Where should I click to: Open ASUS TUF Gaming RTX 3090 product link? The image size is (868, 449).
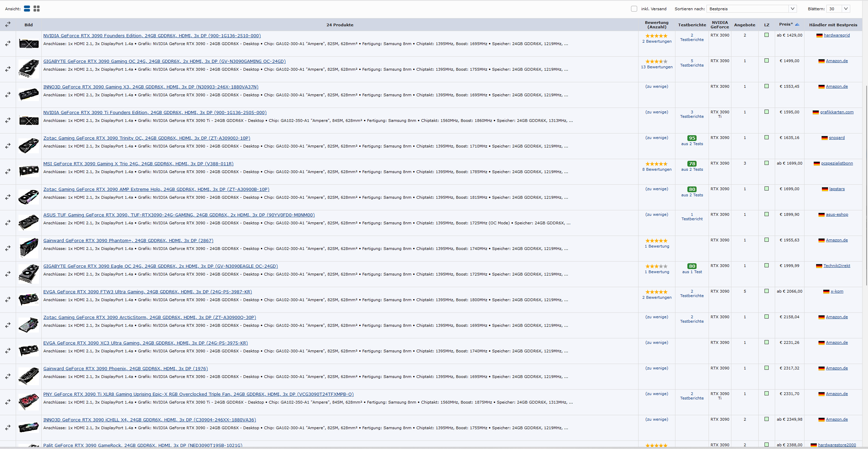click(x=179, y=215)
